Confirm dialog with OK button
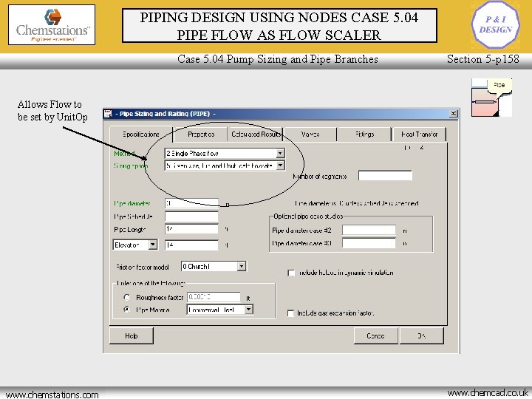This screenshot has height=399, width=532. click(421, 336)
